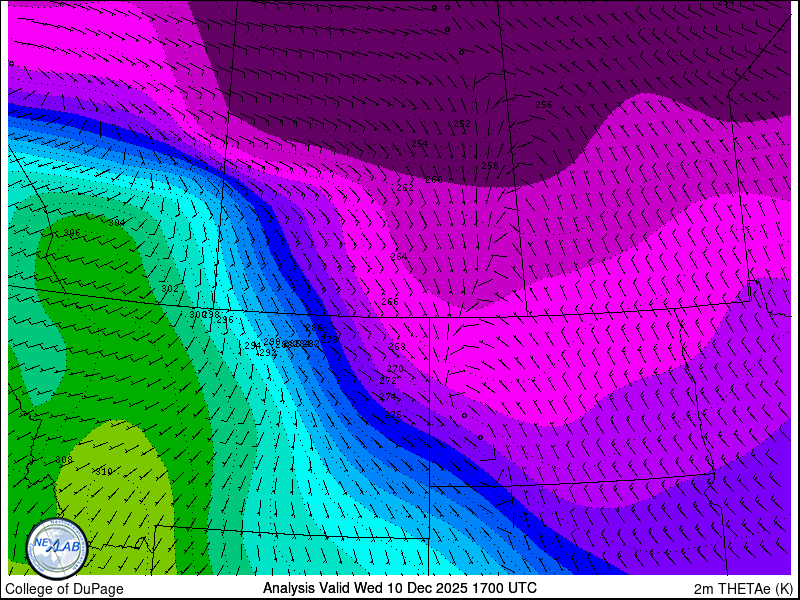The width and height of the screenshot is (800, 600).
Task: Click the 256 contour label
Action: click(543, 105)
